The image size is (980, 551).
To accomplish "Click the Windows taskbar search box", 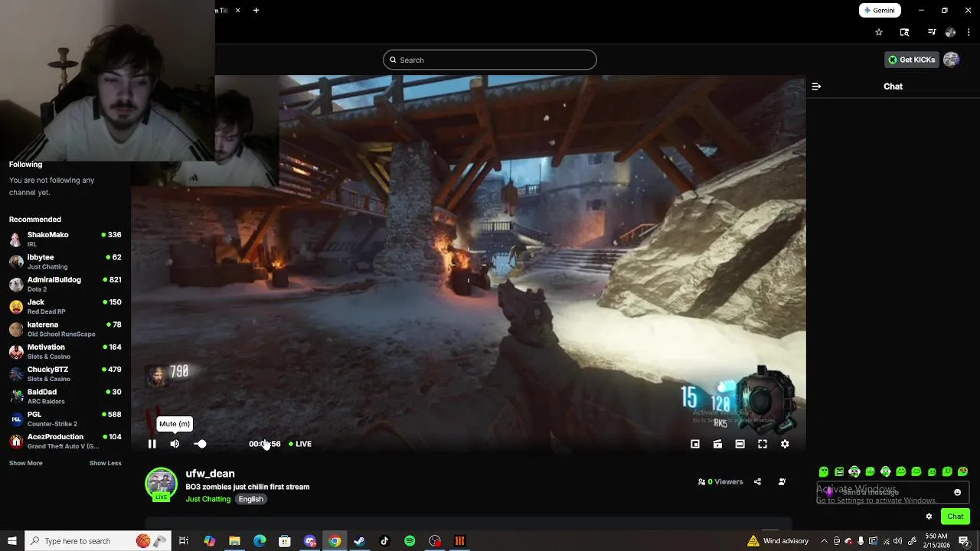I will coord(98,541).
